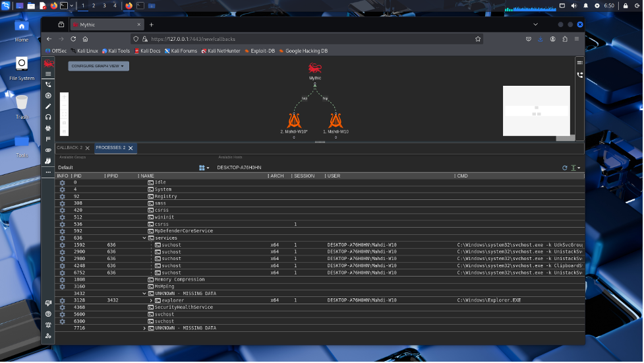The image size is (644, 363).
Task: Collapse the services process tree
Action: tap(144, 238)
